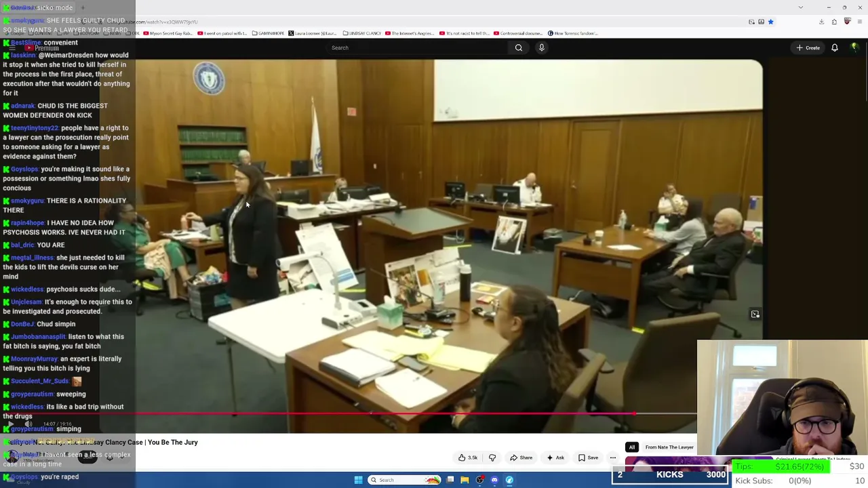Open the LINDSAY CLANCY bookmark folder
Viewport: 868px width, 488px height.
coord(362,33)
